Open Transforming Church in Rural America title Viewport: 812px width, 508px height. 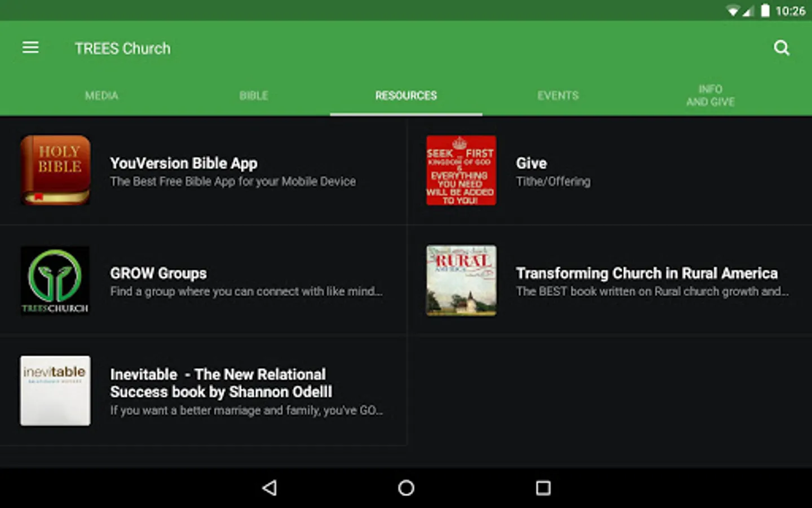647,273
